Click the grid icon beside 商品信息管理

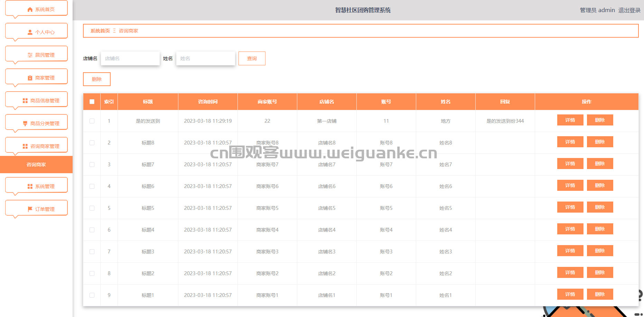click(25, 101)
